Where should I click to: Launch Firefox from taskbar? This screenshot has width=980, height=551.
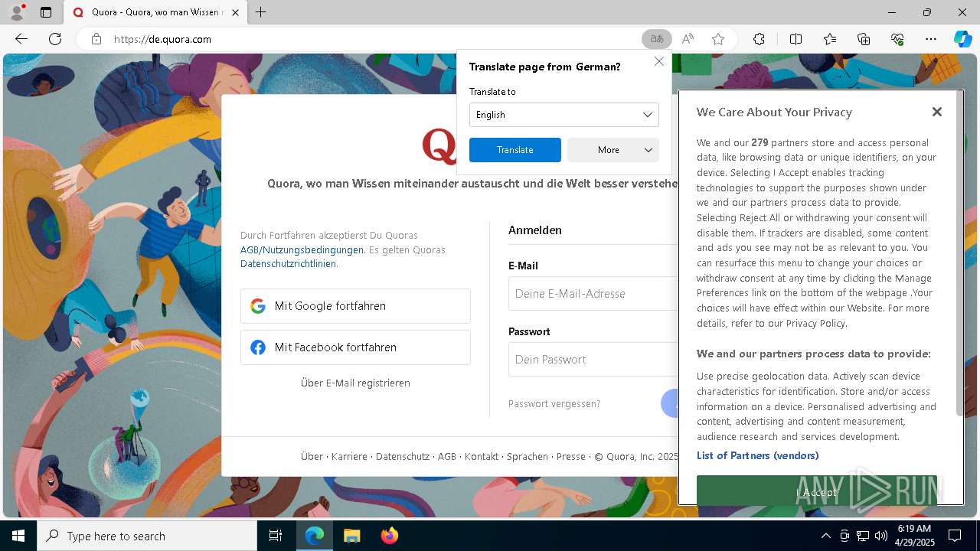389,536
